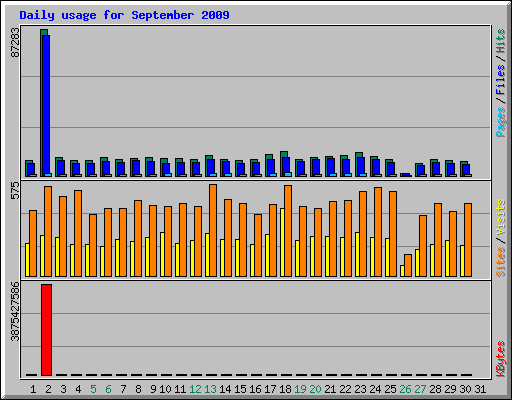Click the 87283 y-axis value

pos(15,42)
